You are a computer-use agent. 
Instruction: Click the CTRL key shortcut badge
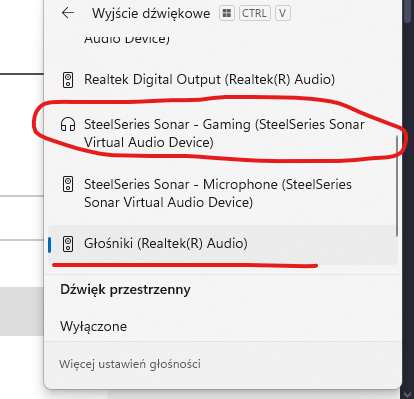point(254,13)
